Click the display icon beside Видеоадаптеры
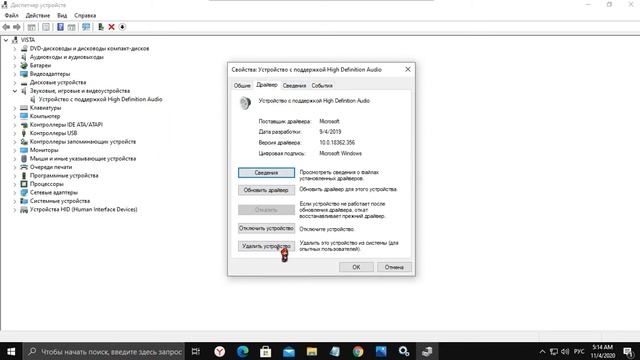Viewport: 640px width, 360px height. (24, 74)
